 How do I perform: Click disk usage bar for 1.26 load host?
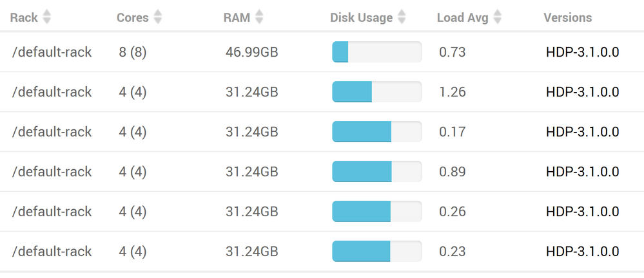[376, 92]
